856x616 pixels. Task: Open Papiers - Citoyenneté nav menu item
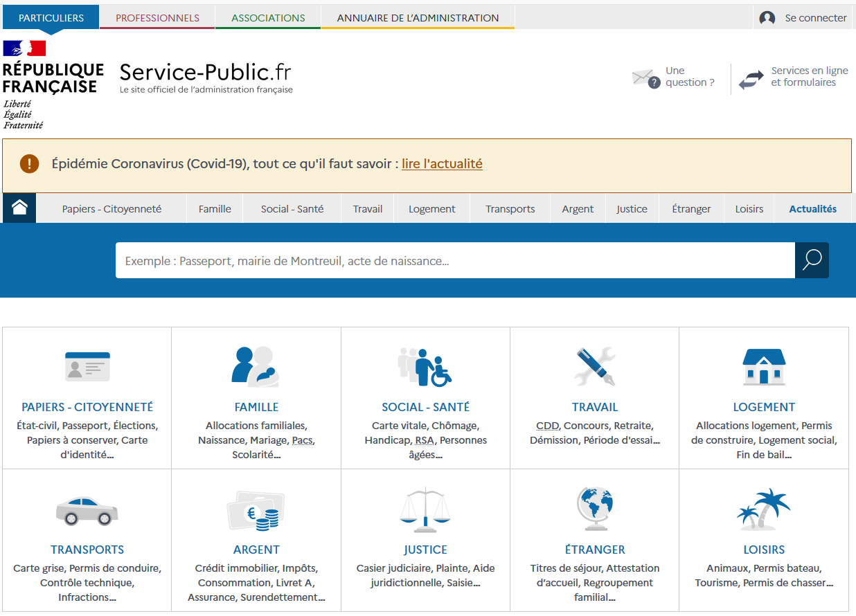[112, 208]
